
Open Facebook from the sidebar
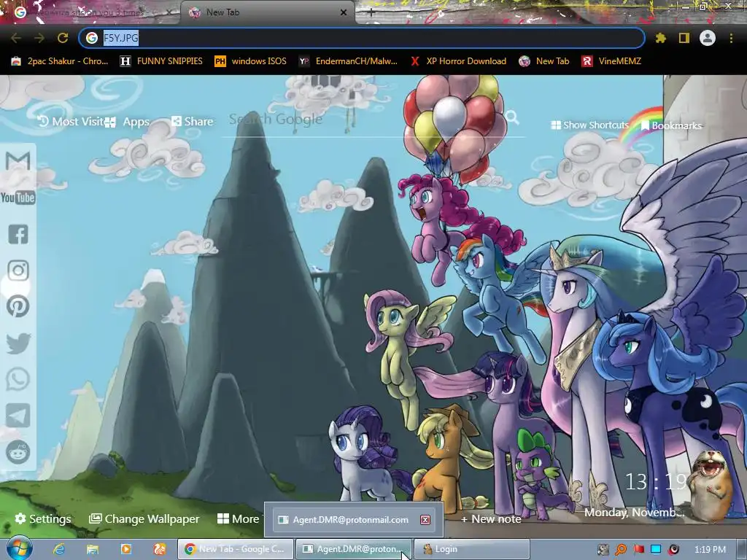coord(18,234)
